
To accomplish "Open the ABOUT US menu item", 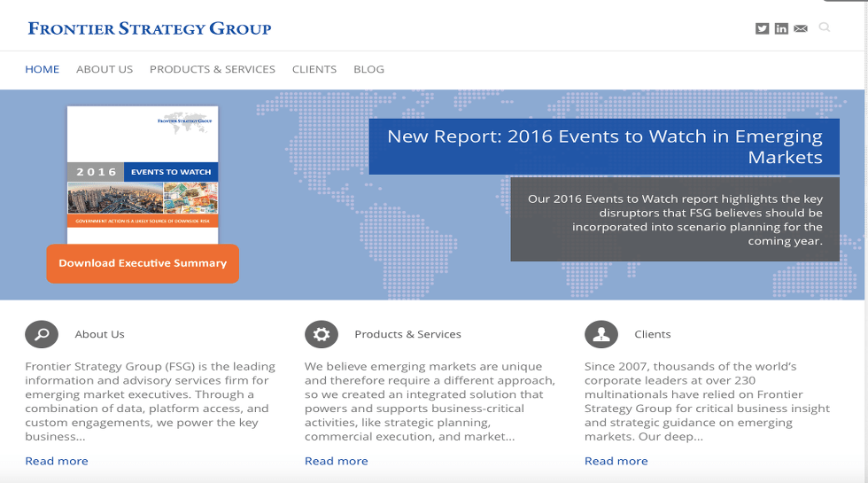I will [105, 69].
